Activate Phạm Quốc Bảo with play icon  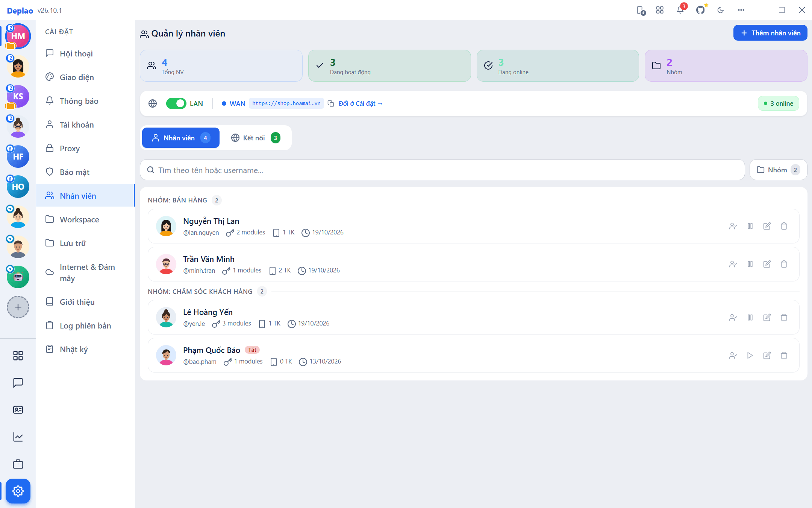pos(750,356)
